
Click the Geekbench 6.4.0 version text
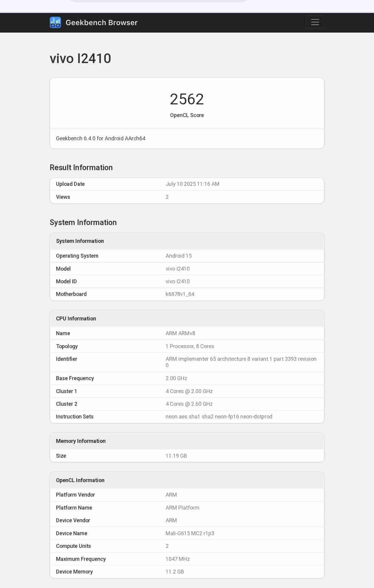tap(100, 138)
